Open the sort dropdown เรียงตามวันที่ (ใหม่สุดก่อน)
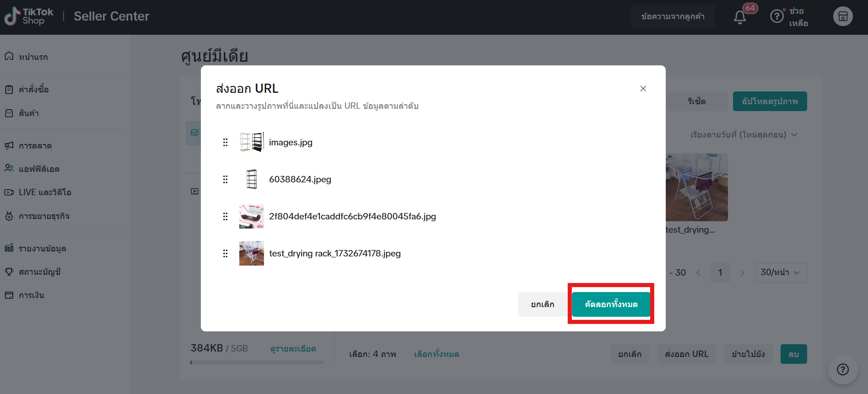This screenshot has width=868, height=394. [x=744, y=135]
